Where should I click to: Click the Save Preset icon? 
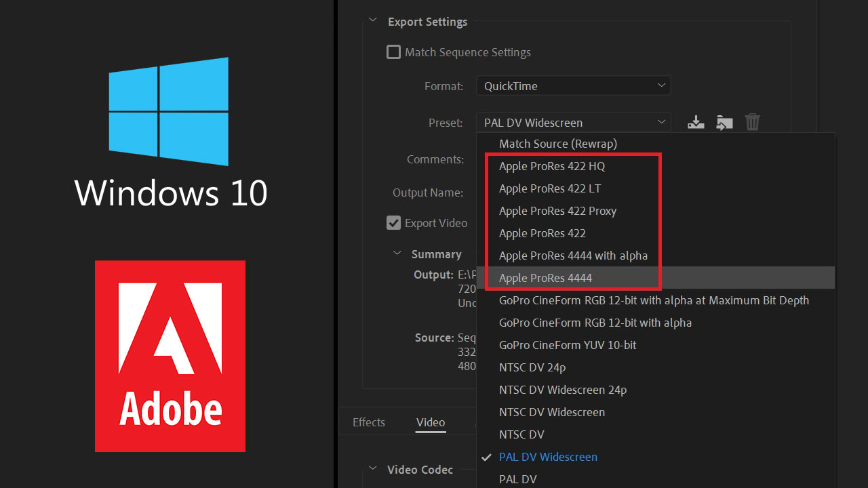[696, 123]
